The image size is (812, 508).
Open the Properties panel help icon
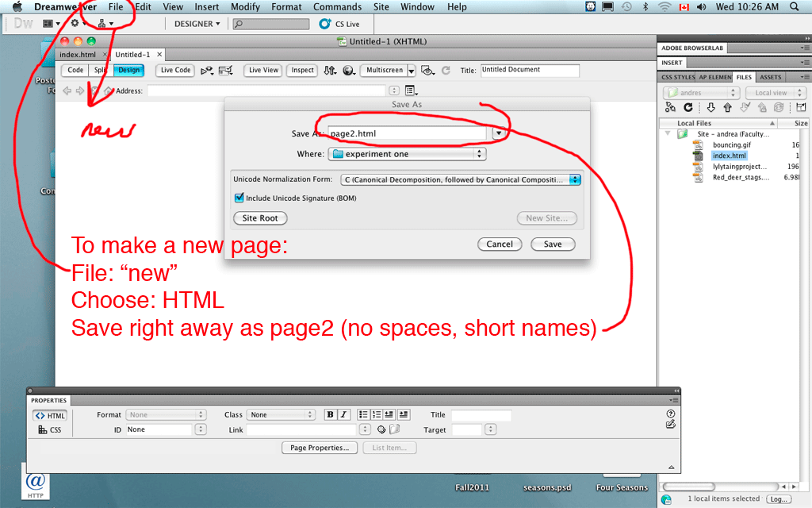(671, 414)
